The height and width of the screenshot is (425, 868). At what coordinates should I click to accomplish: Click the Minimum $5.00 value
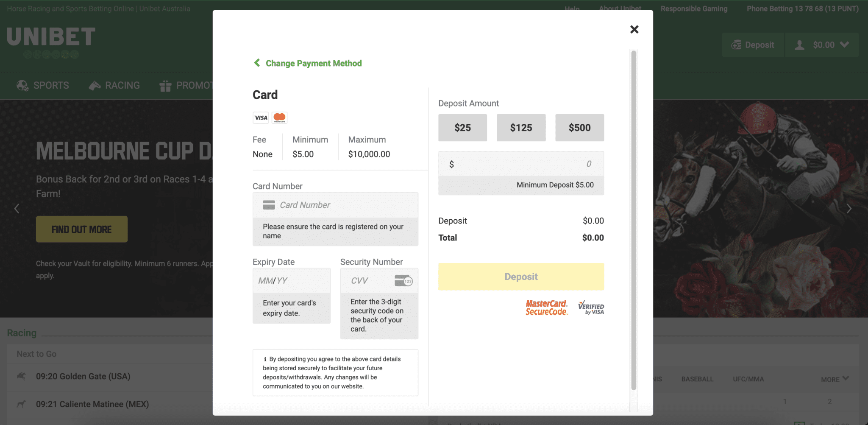click(x=303, y=154)
